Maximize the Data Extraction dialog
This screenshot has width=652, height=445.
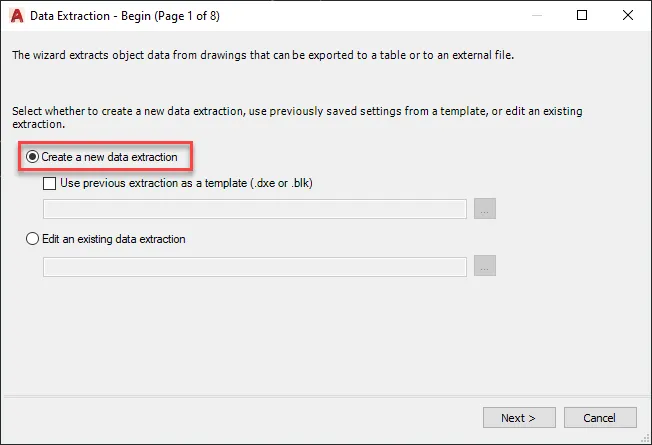pos(582,15)
